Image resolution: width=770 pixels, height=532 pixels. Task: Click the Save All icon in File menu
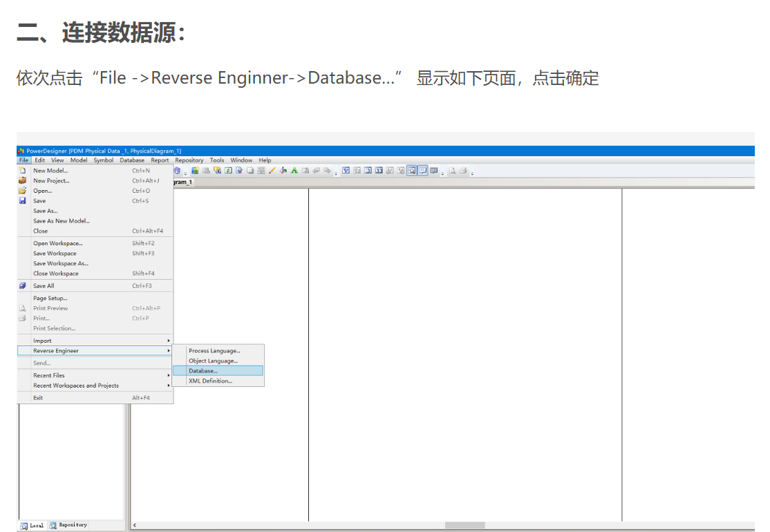(x=23, y=285)
